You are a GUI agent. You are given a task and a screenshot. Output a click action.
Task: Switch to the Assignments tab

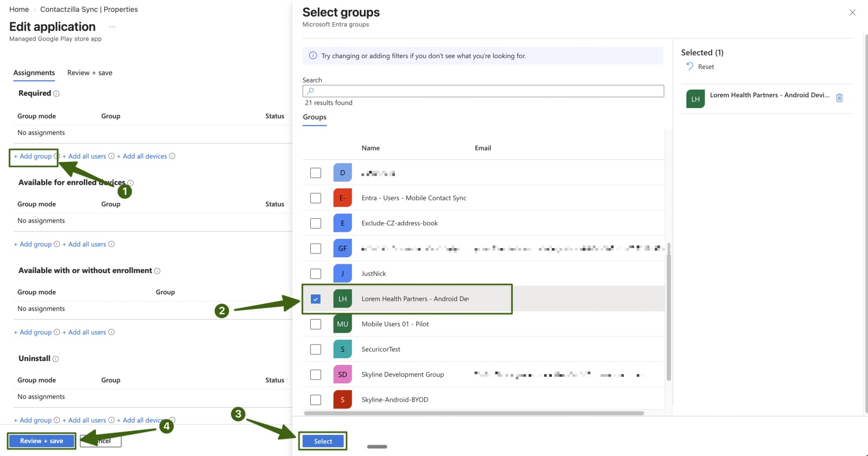pyautogui.click(x=34, y=73)
